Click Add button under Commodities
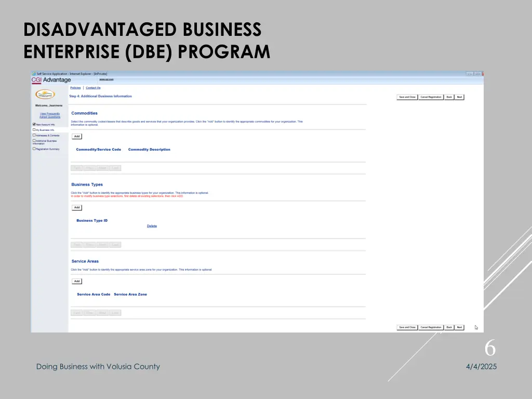Viewport: 532px width, 399px height. coord(77,137)
